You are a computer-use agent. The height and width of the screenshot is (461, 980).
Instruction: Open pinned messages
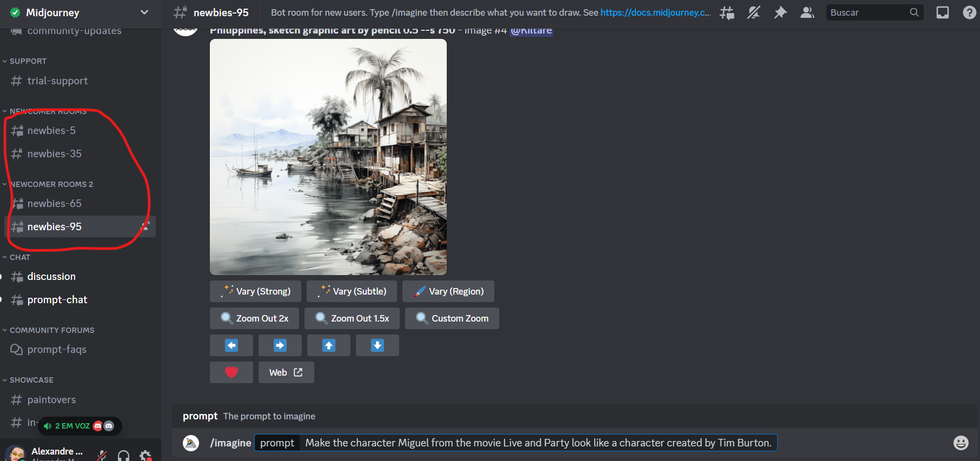point(780,12)
